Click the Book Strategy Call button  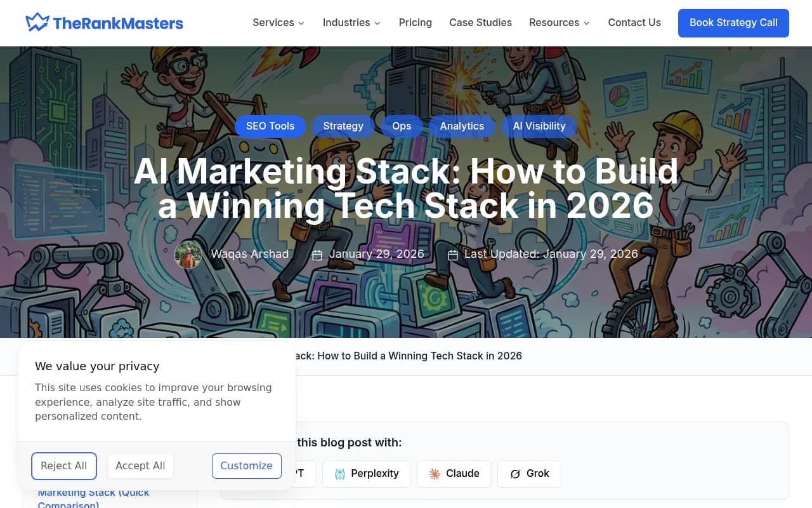[733, 22]
